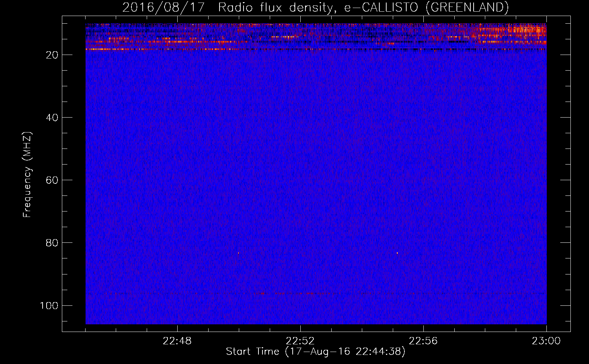Click the 40 MHz frequency tick label

click(52, 118)
